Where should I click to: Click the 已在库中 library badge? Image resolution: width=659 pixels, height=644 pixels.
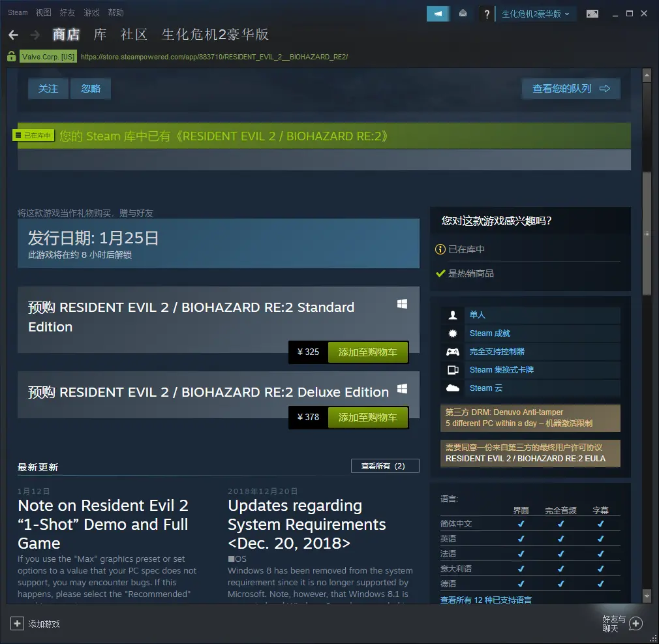(33, 135)
